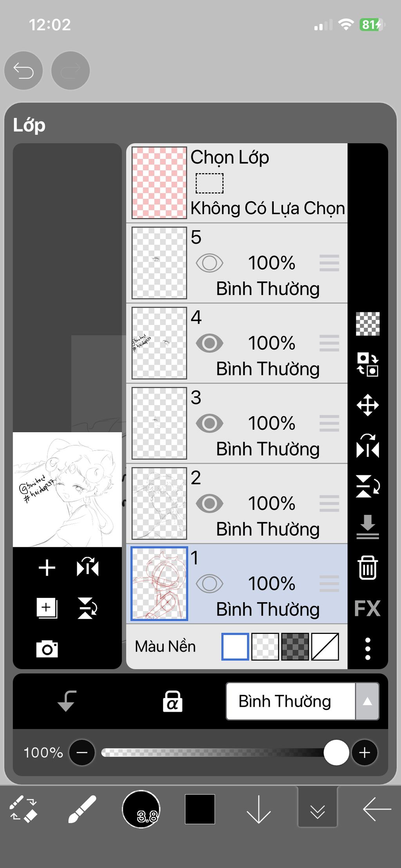Choose the white background color swatch
401x868 pixels.
point(235,646)
